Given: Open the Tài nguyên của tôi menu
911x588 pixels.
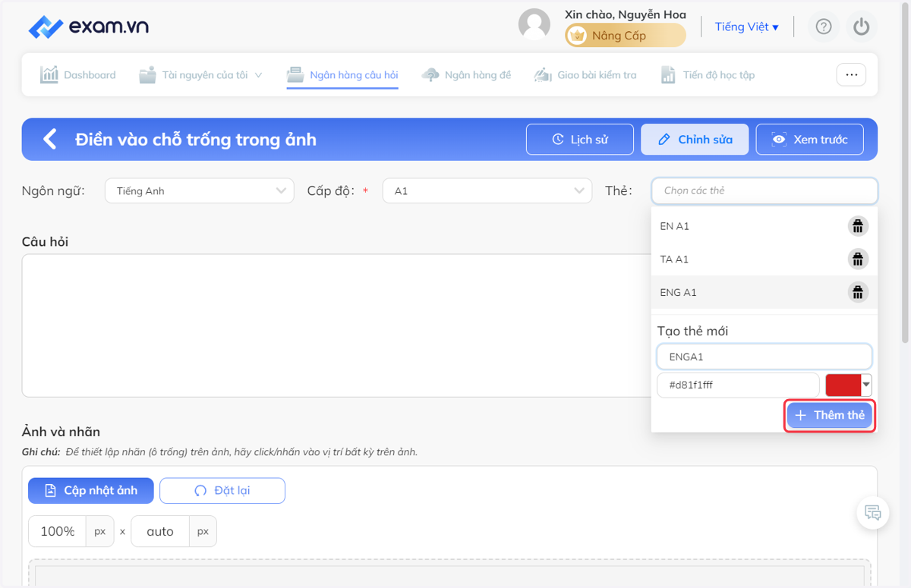Looking at the screenshot, I should [200, 74].
